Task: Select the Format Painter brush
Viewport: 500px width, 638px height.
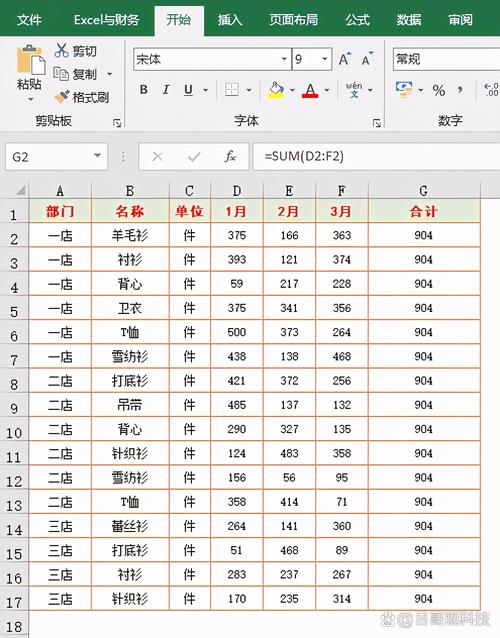Action: [62, 97]
